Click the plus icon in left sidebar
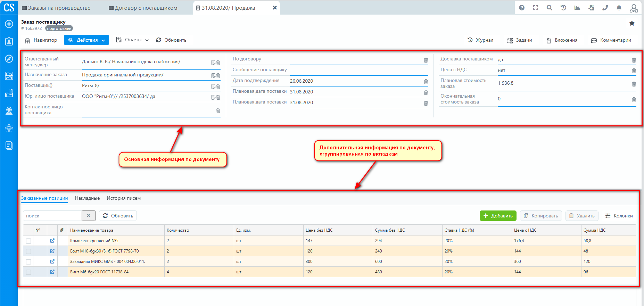 tap(9, 24)
